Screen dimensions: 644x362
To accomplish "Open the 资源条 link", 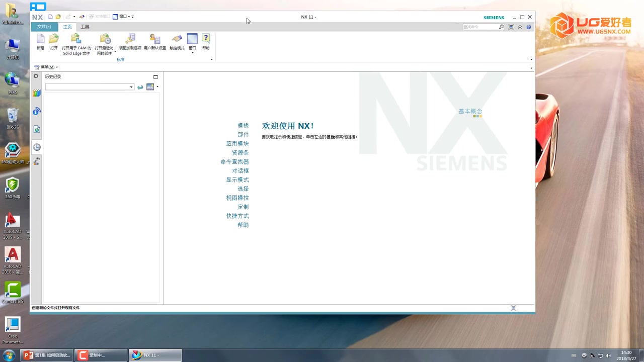I will click(x=240, y=153).
